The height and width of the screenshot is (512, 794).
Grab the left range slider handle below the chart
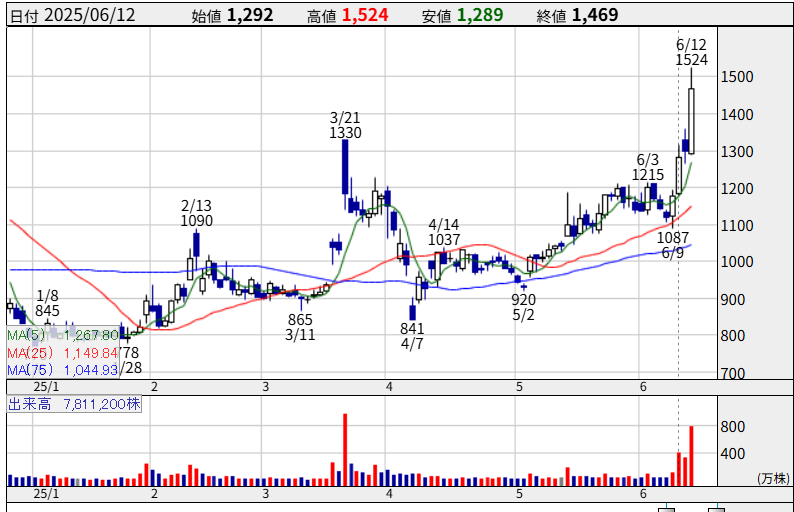point(666,509)
